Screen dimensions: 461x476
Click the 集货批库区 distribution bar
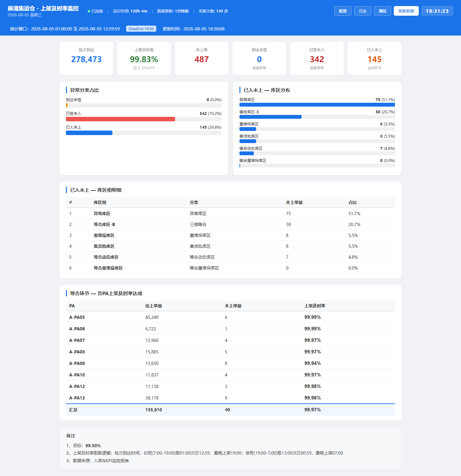(248, 141)
